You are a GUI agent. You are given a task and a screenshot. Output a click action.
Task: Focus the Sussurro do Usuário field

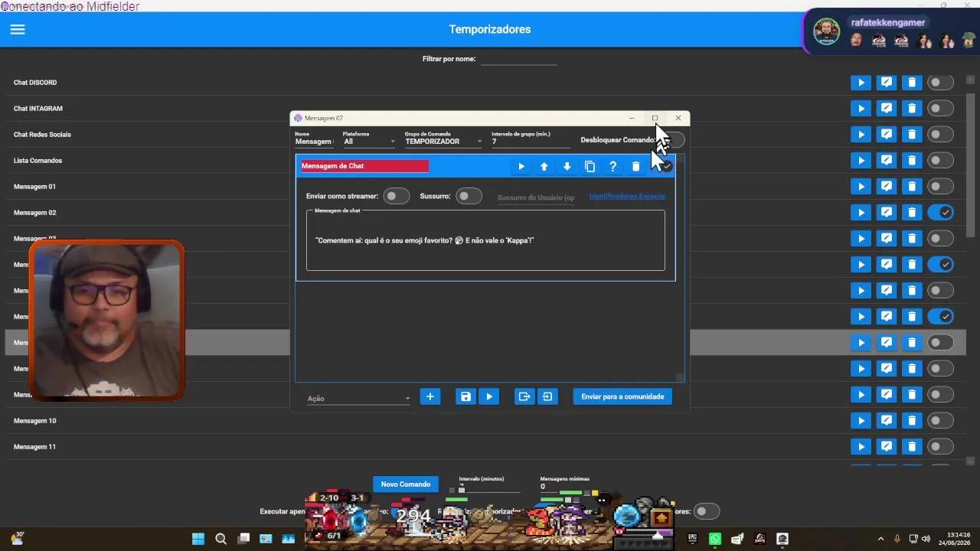point(536,197)
